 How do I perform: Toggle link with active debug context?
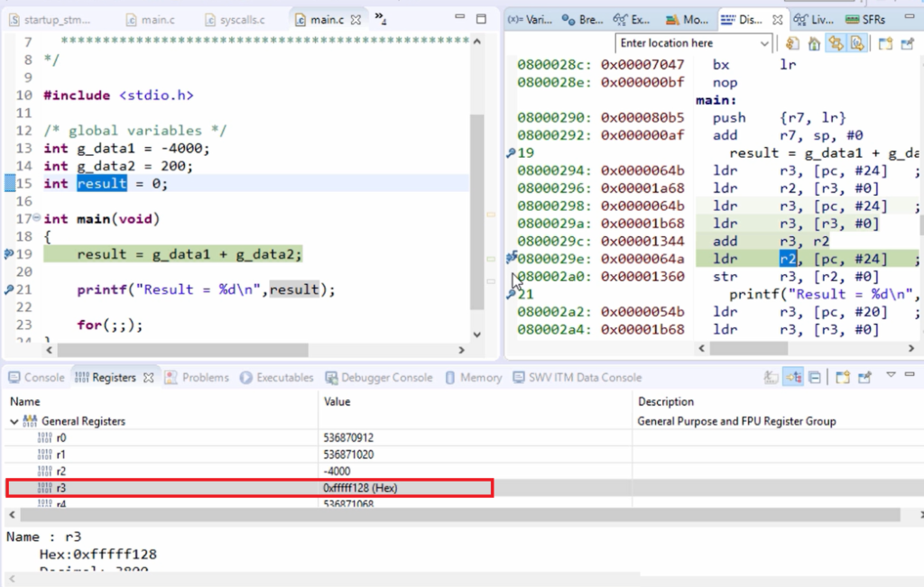836,43
